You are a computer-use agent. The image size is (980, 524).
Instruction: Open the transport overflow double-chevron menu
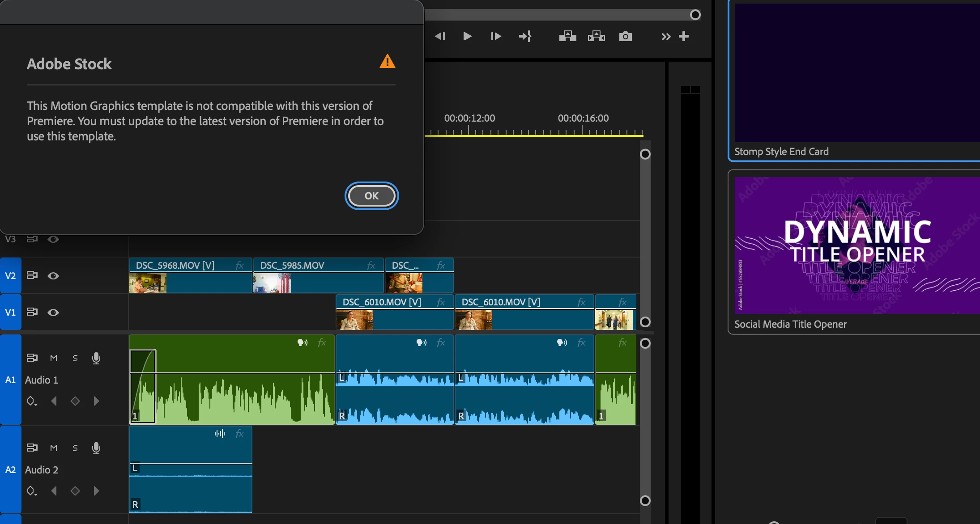pos(666,37)
